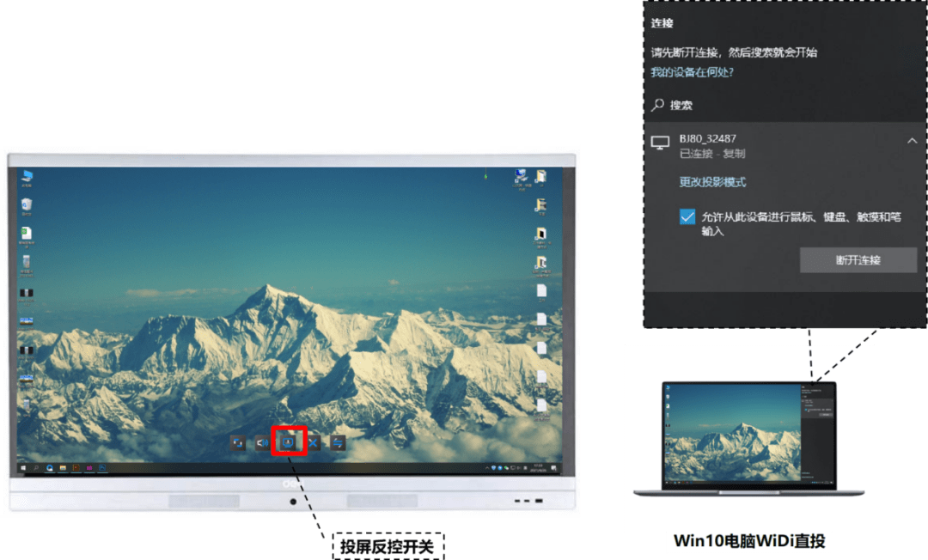Expand notification center from taskbar corner

pyautogui.click(x=554, y=468)
